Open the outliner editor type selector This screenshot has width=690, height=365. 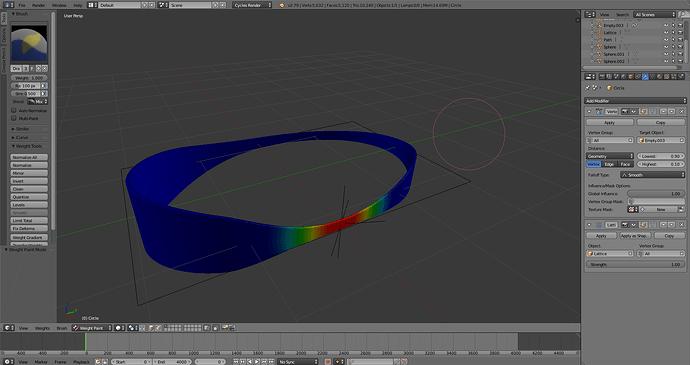click(590, 15)
